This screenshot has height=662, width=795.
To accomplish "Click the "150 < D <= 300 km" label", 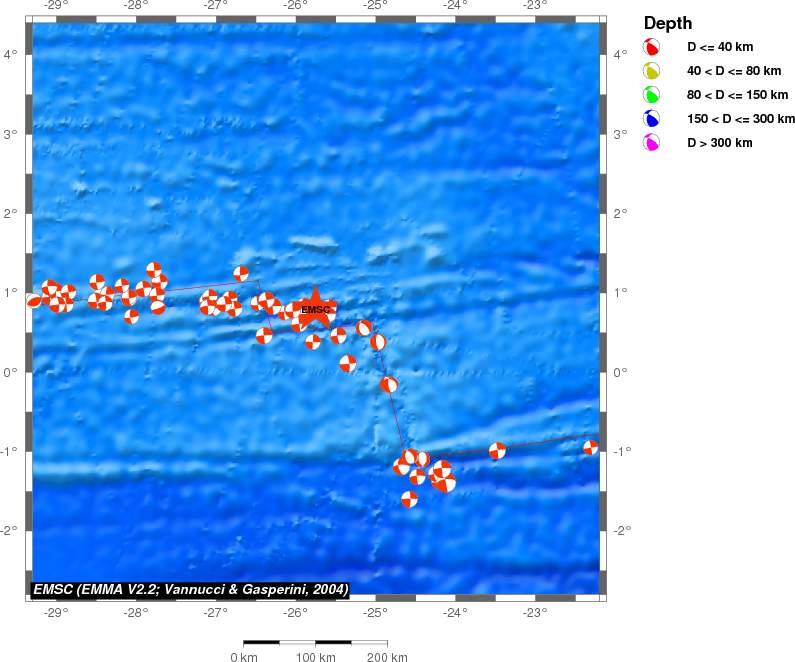I will [732, 119].
